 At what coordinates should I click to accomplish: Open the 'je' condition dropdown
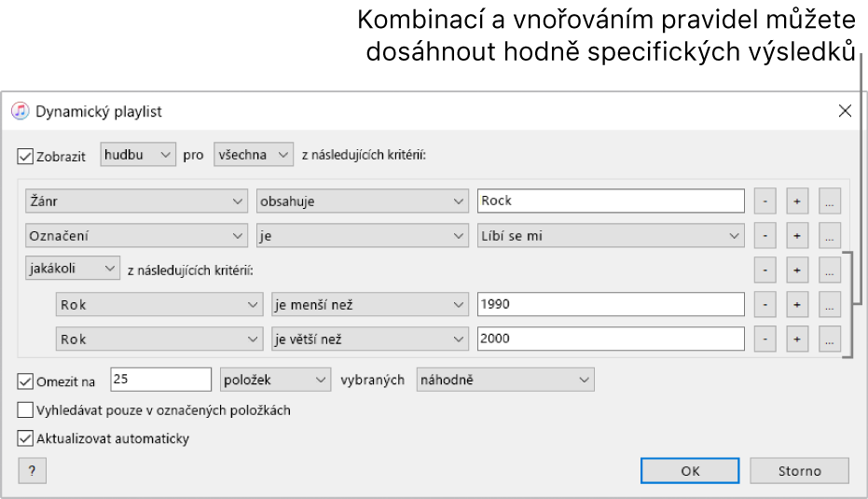(x=363, y=236)
